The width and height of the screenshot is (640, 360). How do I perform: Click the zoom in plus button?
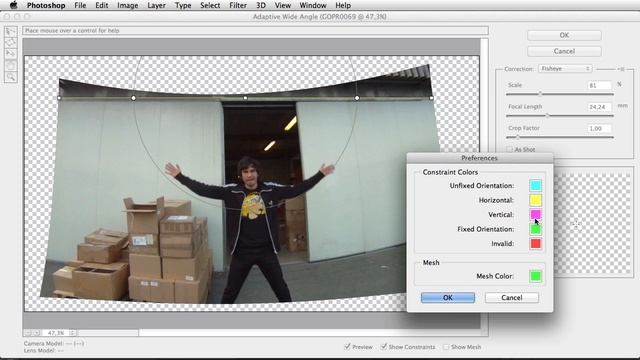pyautogui.click(x=36, y=333)
